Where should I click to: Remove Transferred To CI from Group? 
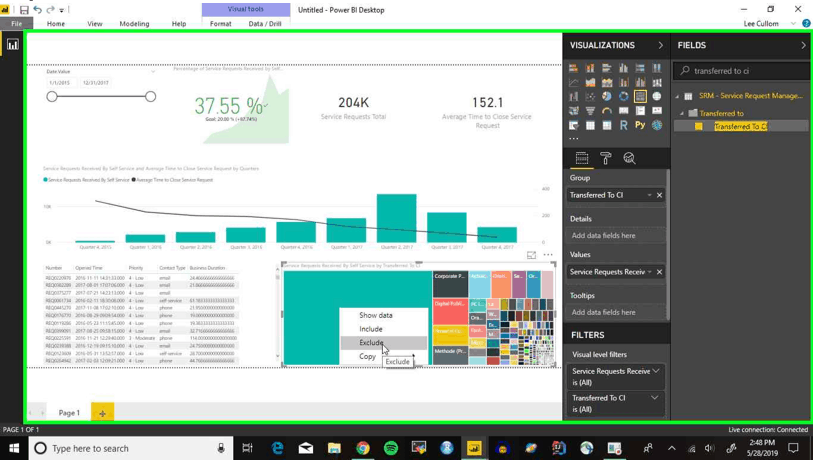click(x=659, y=195)
